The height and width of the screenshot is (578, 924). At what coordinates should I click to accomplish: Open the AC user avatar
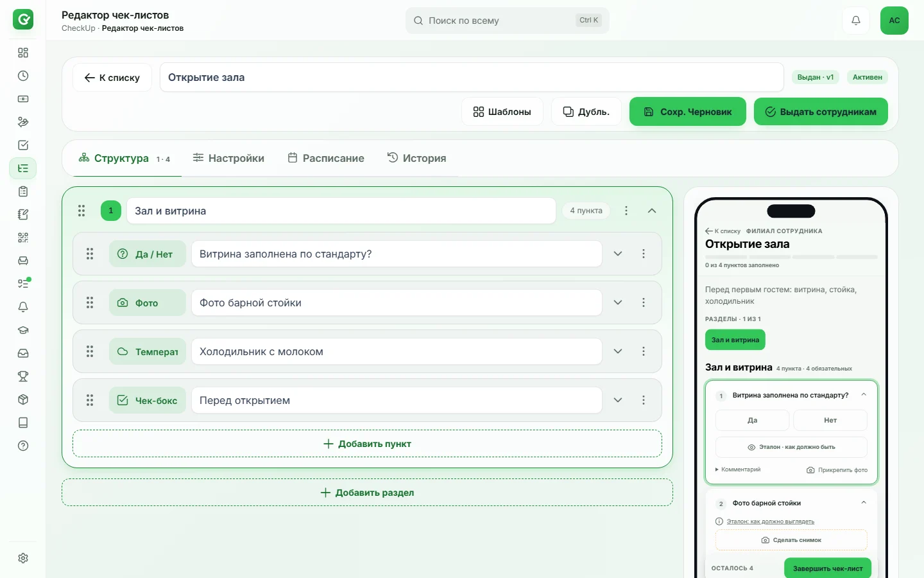[894, 21]
